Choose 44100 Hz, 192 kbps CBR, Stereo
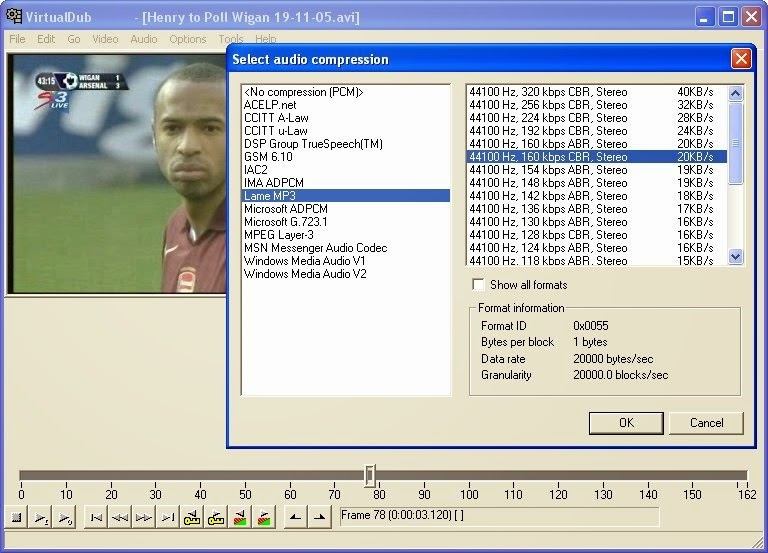 click(597, 131)
